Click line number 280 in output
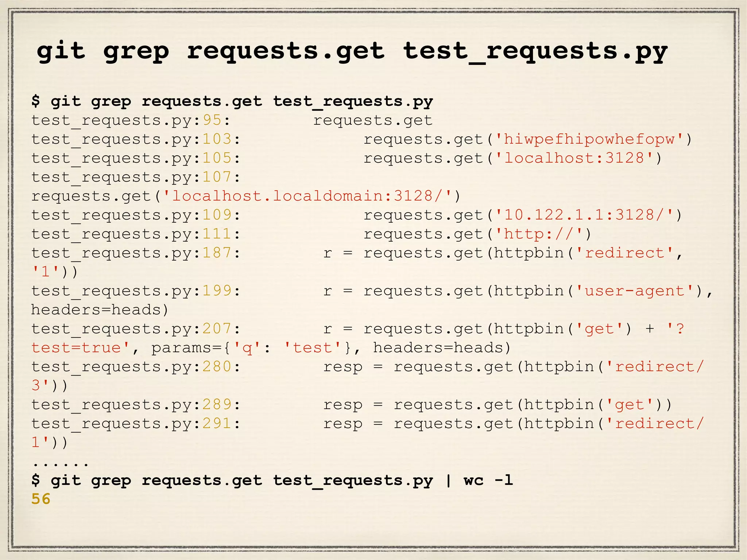This screenshot has height=560, width=747. click(217, 367)
